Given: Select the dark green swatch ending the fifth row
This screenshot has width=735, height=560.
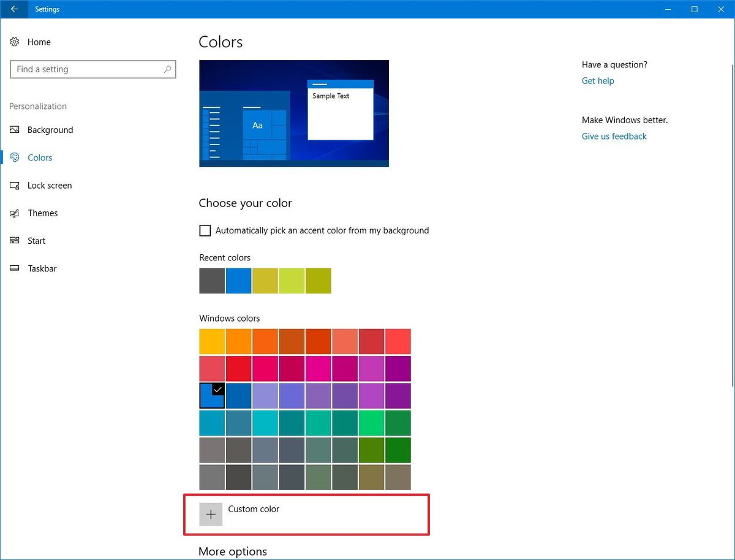Looking at the screenshot, I should coord(398,450).
